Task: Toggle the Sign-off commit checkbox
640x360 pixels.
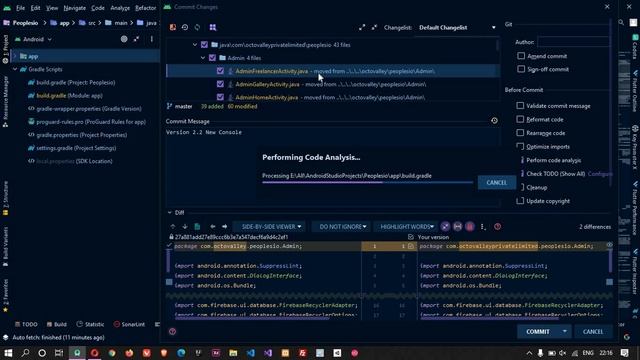Action: [521, 69]
